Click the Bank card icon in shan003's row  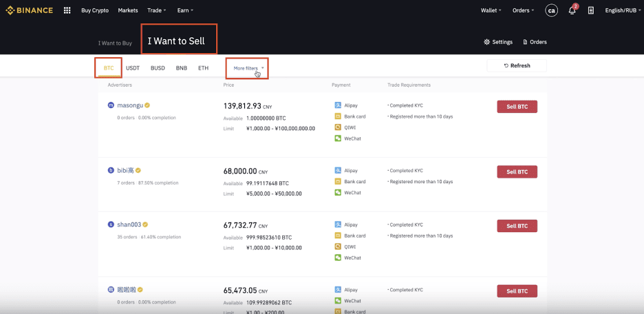(338, 235)
